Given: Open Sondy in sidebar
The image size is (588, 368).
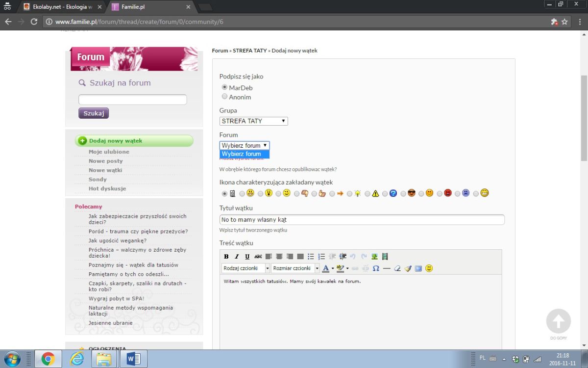Looking at the screenshot, I should click(x=98, y=180).
